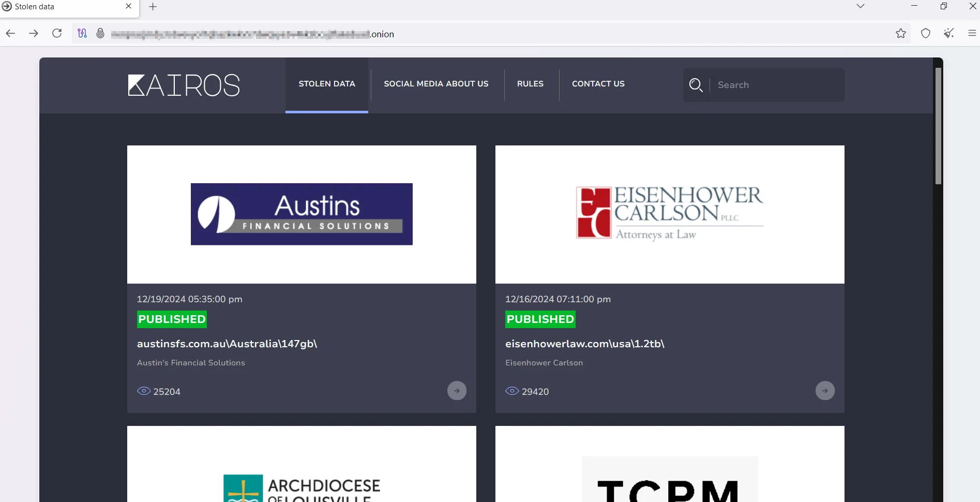The width and height of the screenshot is (980, 502).
Task: Click the onion site identity icon
Action: coord(100,34)
